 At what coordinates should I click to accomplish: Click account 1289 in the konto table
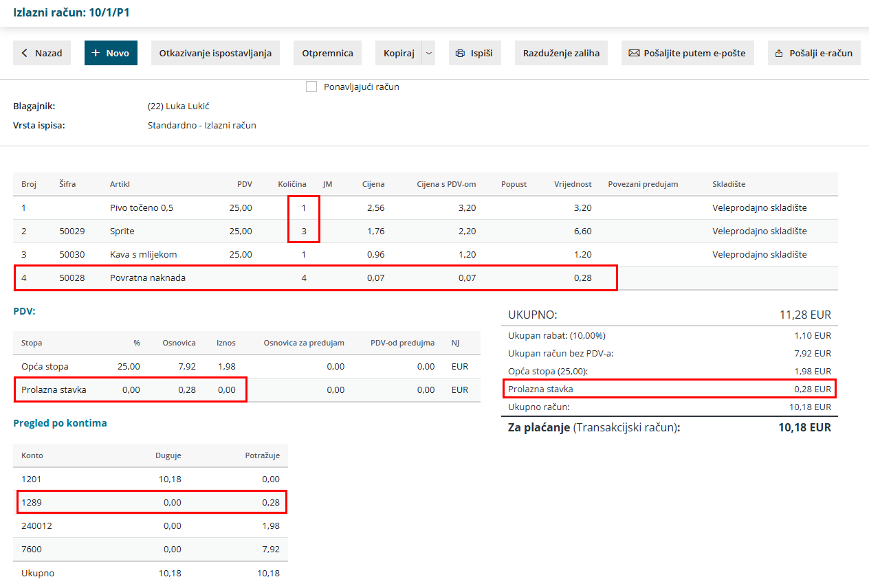tap(31, 502)
